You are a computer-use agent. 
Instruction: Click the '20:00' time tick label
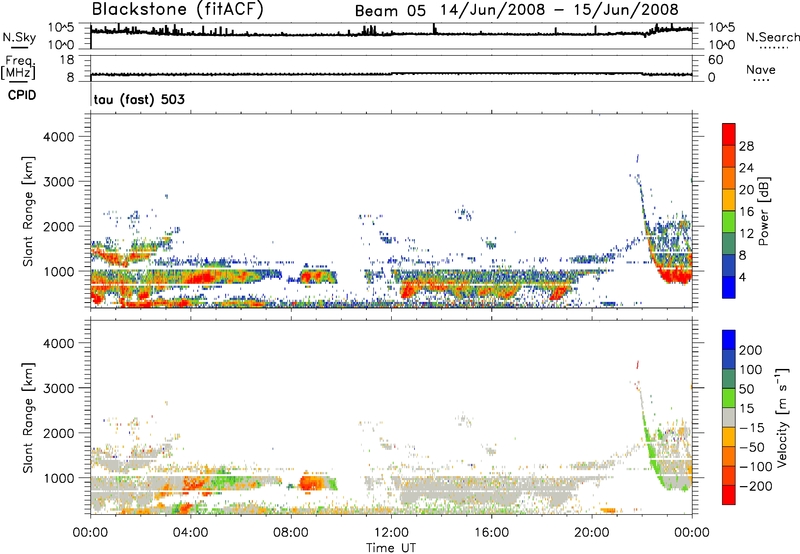(x=592, y=533)
